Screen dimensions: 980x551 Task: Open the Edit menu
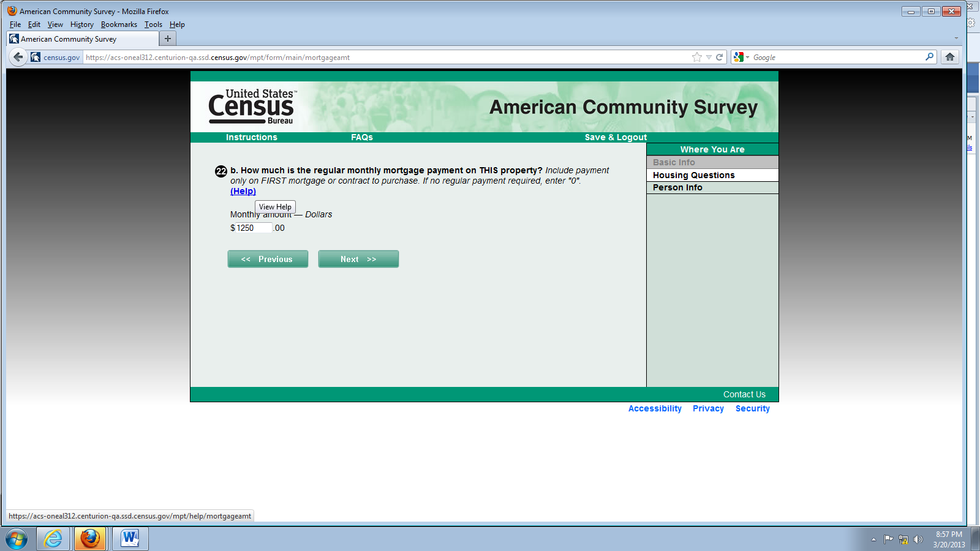click(34, 24)
